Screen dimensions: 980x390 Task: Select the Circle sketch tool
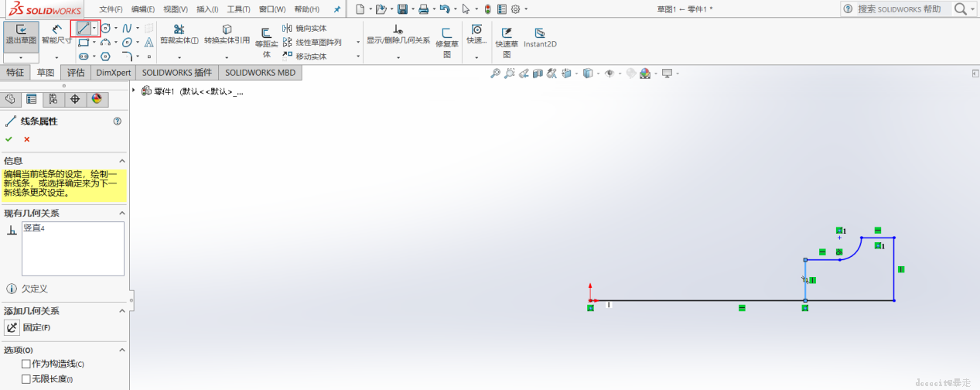(106, 28)
